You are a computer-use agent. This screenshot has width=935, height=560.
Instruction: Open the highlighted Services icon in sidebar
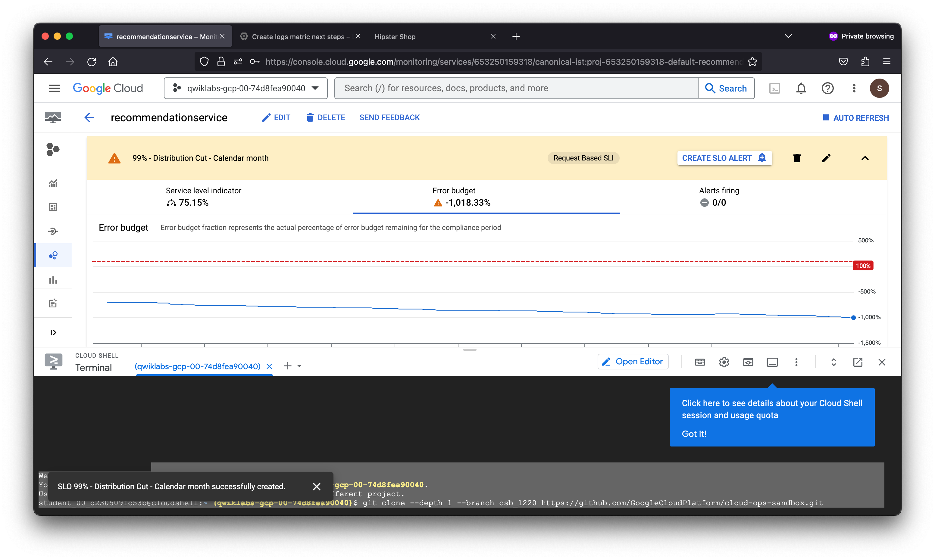[53, 256]
